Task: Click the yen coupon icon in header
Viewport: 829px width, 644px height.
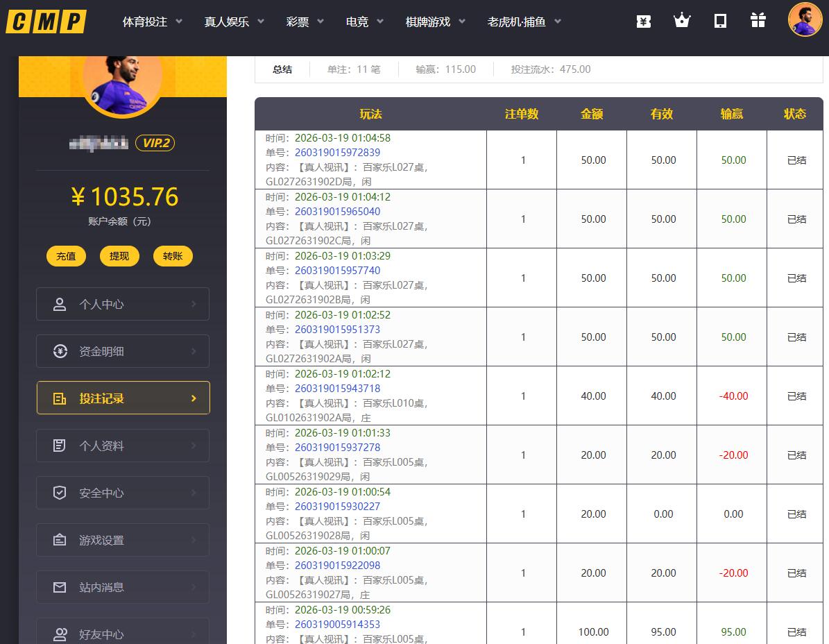Action: tap(643, 21)
